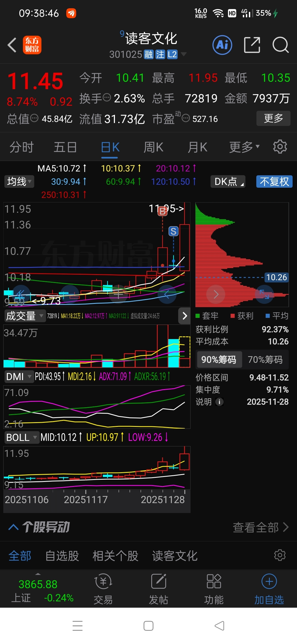Tap the 10.26 average cost marker
This screenshot has height=644, width=297.
(x=276, y=277)
